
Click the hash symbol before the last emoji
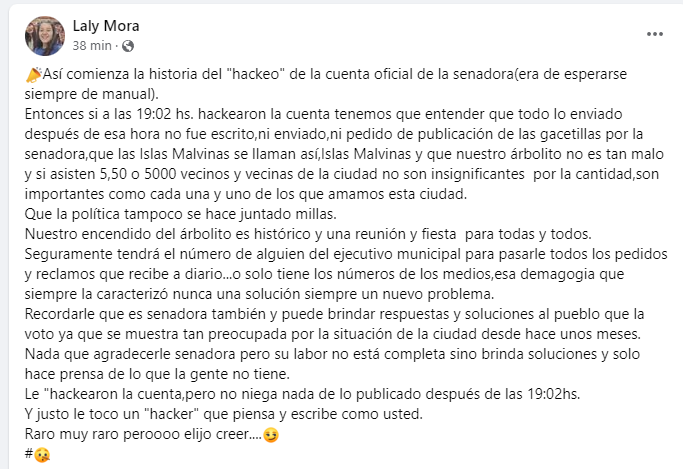click(29, 454)
